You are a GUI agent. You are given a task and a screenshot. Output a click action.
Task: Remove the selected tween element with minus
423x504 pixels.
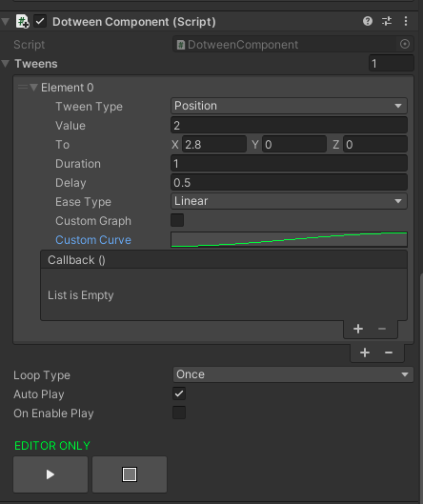pos(389,353)
